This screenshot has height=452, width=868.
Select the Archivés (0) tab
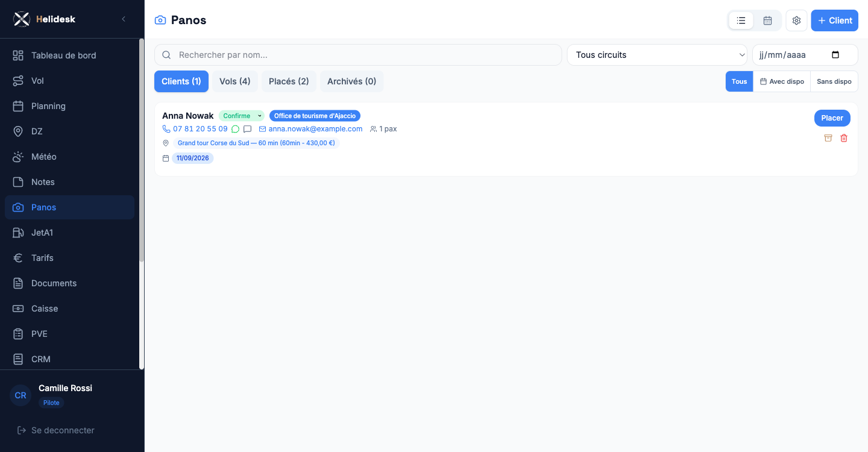click(351, 81)
